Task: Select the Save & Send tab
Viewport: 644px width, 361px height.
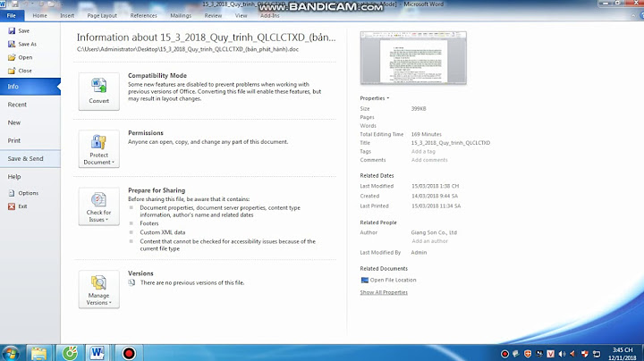Action: tap(30, 159)
